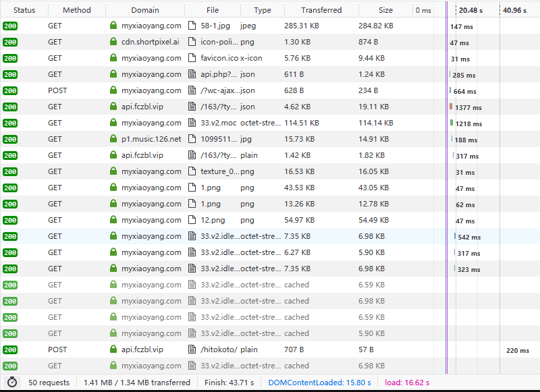Select the icon-poli png file name
The width and height of the screenshot is (540, 392).
pos(219,42)
